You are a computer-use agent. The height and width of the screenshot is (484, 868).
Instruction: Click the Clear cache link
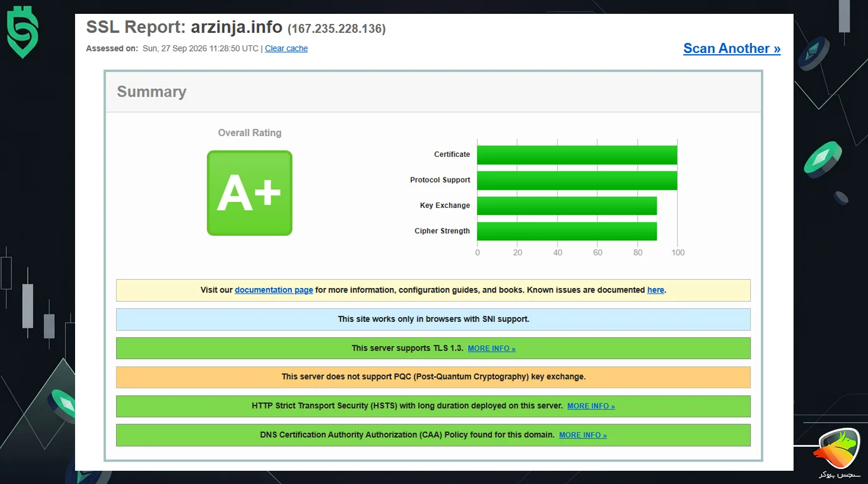click(x=286, y=49)
